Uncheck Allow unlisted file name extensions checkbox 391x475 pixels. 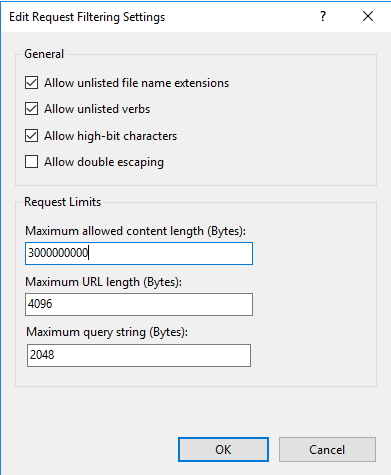(31, 83)
